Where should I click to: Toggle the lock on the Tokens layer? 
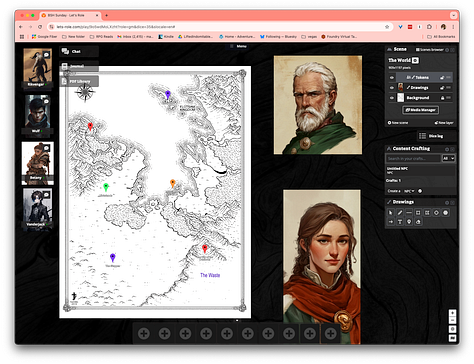coord(442,77)
